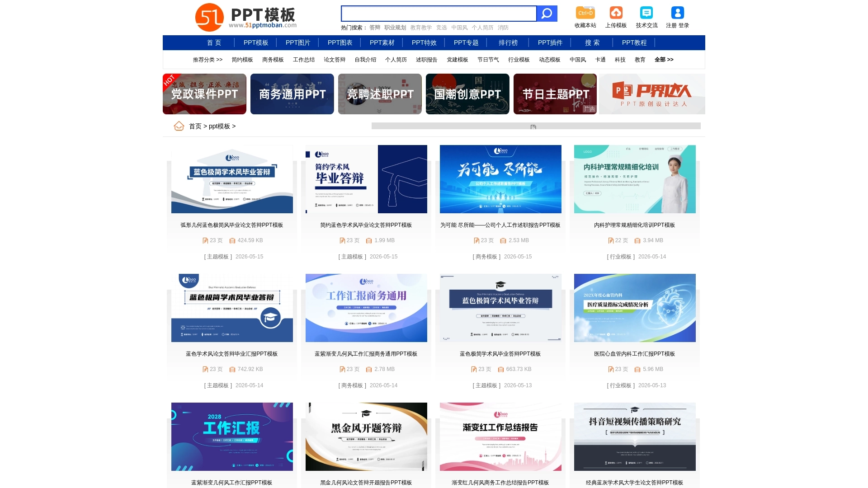Open thumbnail of 蓝色极简学术风毕业答辩 arc template
Image resolution: width=868 pixels, height=488 pixels.
(232, 179)
